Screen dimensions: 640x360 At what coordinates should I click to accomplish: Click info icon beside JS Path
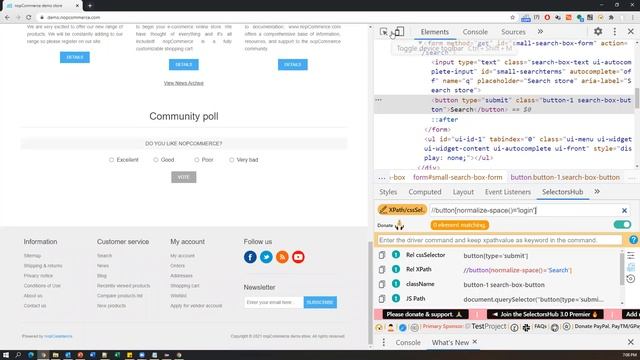pyautogui.click(x=396, y=298)
